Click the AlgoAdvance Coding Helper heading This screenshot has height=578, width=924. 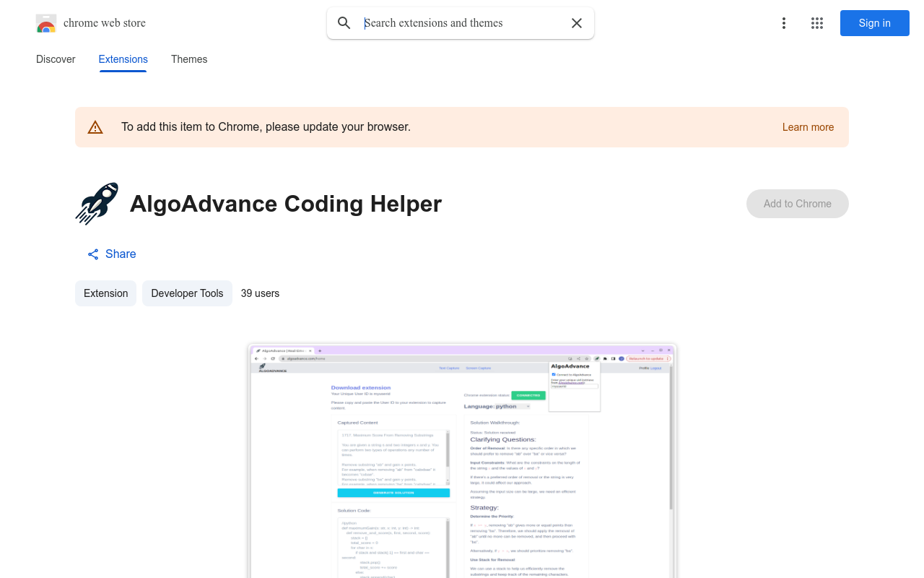[x=286, y=204]
